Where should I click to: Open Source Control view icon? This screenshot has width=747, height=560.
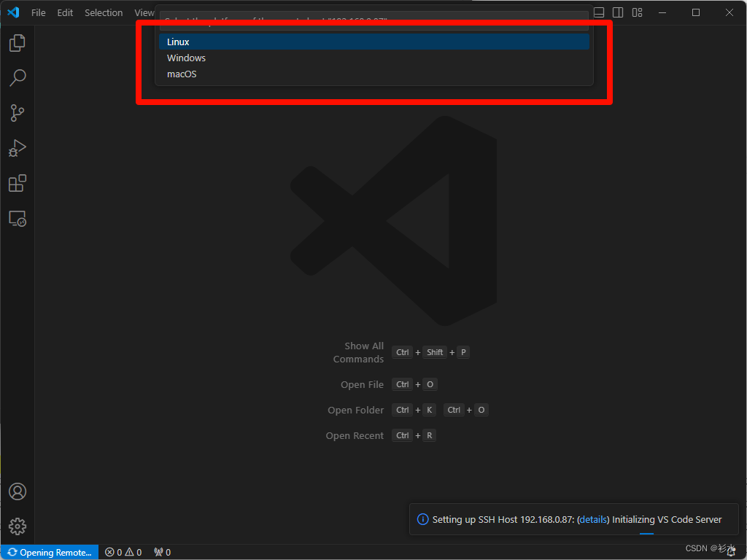[18, 113]
